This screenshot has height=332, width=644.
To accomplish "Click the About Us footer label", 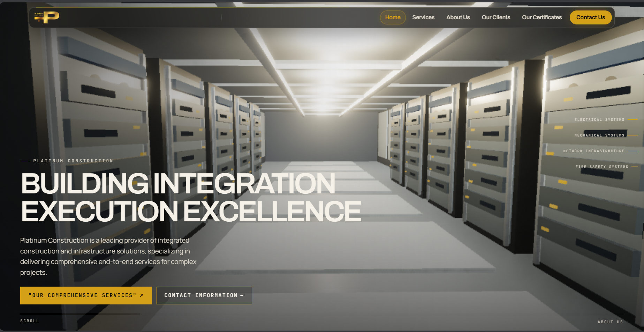I will (610, 322).
